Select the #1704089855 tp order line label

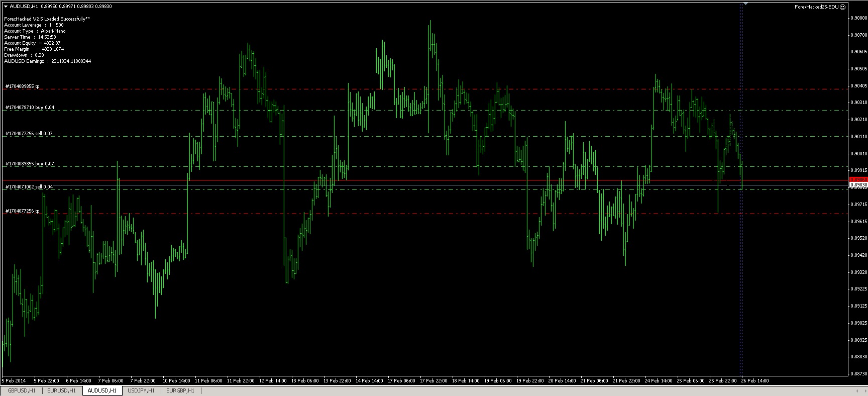(x=22, y=86)
